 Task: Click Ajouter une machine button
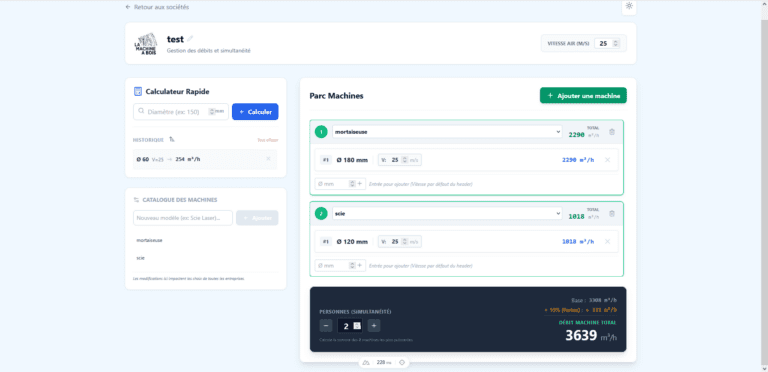tap(583, 96)
